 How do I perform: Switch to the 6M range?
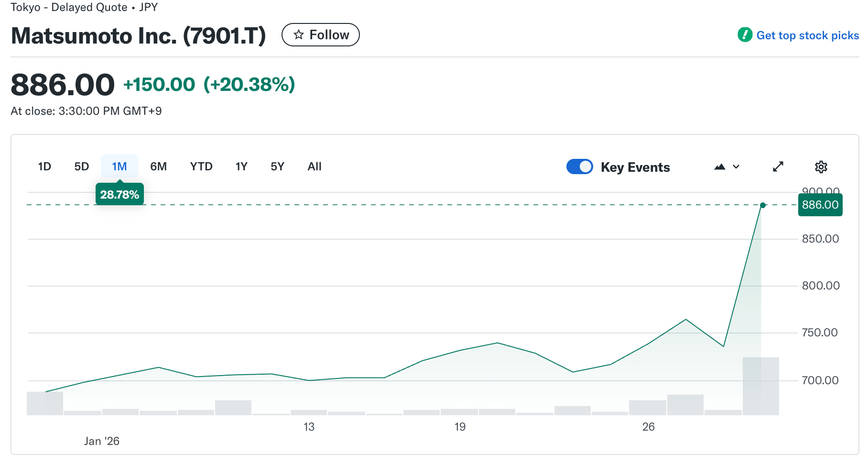click(x=158, y=166)
